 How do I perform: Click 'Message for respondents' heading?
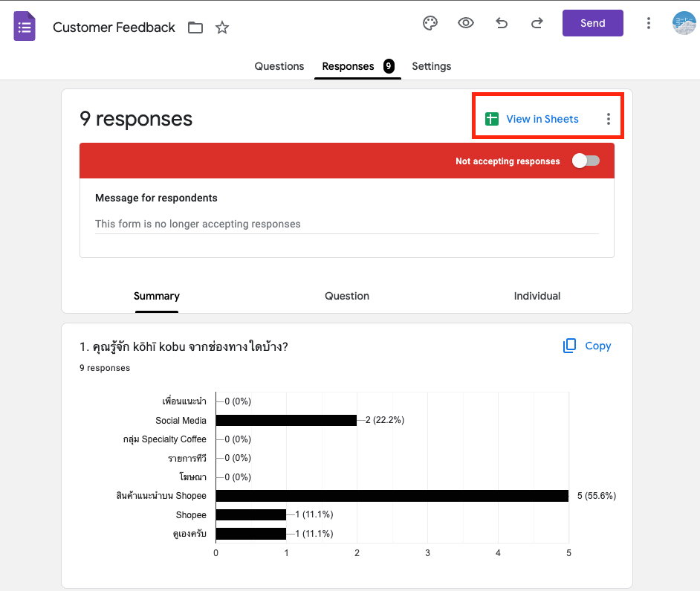tap(156, 198)
